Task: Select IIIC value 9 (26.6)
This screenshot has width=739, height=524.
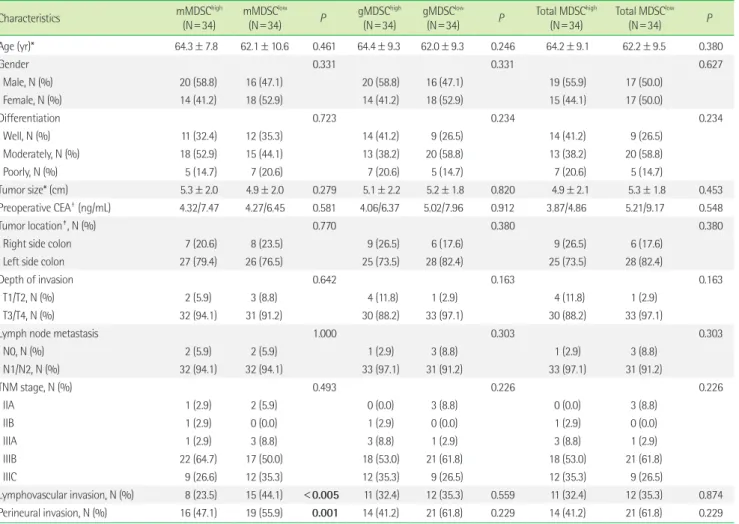Action: coord(201,476)
